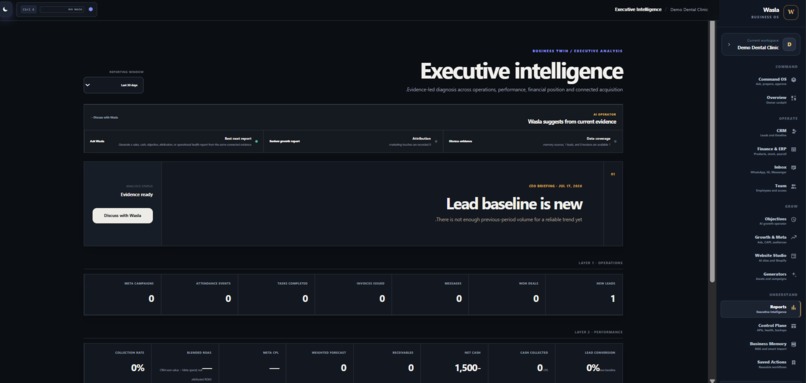Go to the Finance & ERP label
Viewport: 806px width, 383px height.
771,149
